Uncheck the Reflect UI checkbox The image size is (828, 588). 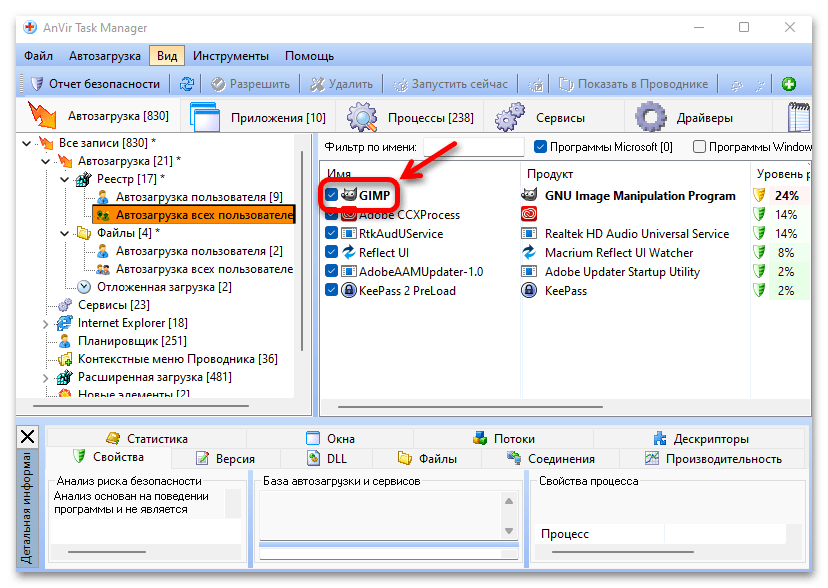coord(331,252)
